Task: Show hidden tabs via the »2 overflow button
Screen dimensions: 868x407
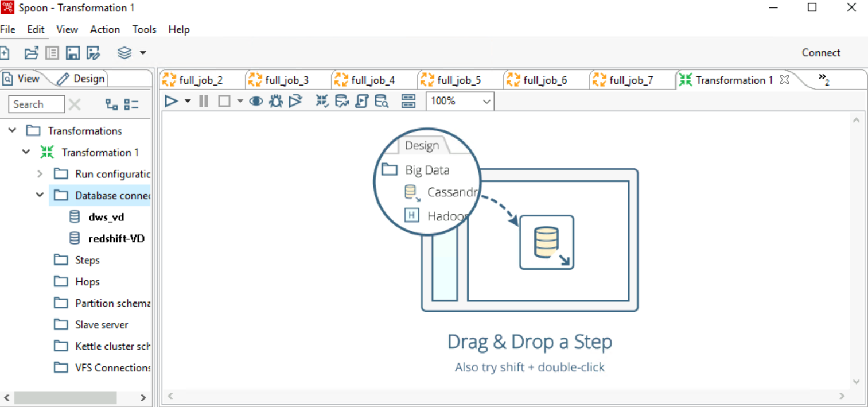Action: pos(824,79)
